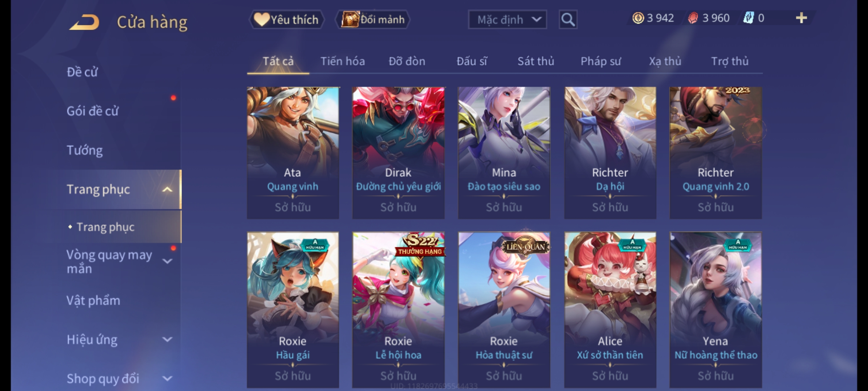This screenshot has height=391, width=868.
Task: Open Yêu thích favorites heart button
Action: [286, 20]
